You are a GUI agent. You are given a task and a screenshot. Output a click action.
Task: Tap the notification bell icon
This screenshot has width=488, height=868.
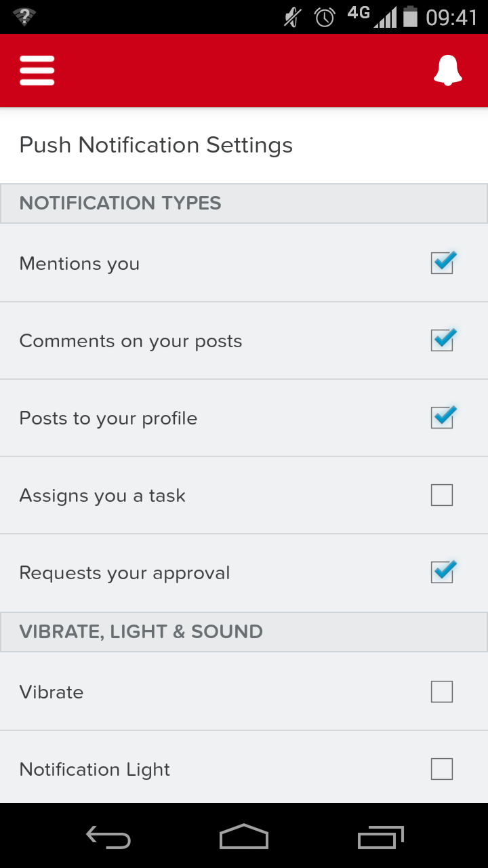coord(447,70)
